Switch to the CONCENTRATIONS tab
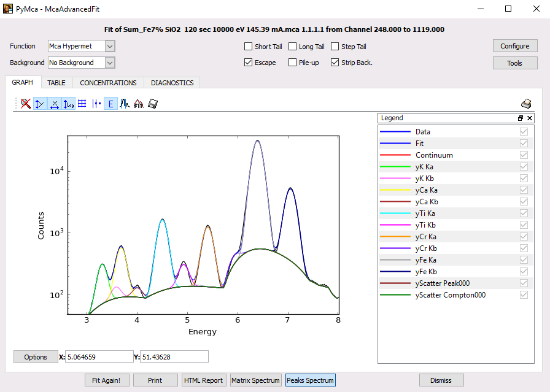This screenshot has width=550, height=392. 108,83
